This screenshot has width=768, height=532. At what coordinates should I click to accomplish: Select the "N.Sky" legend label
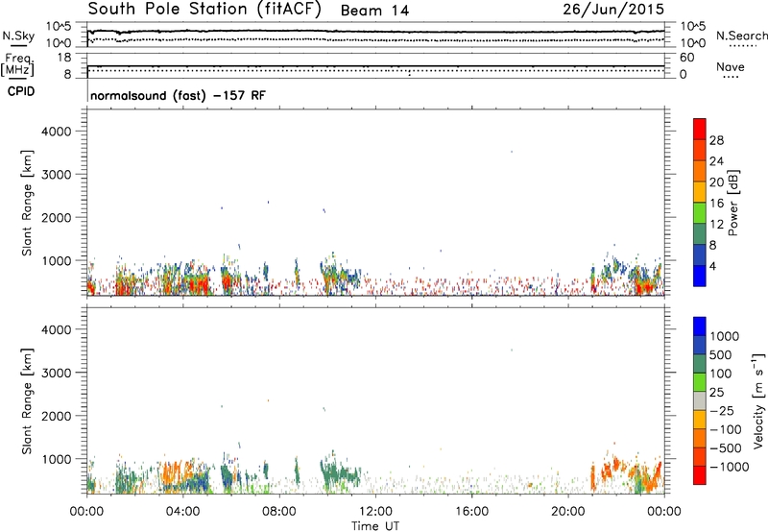(x=18, y=36)
